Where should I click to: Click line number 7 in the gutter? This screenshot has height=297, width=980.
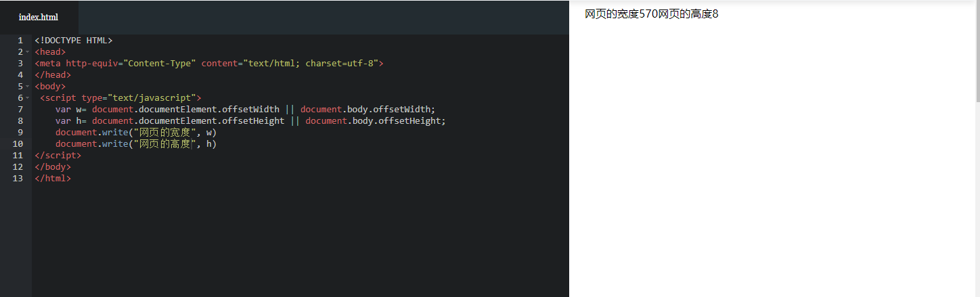[20, 109]
